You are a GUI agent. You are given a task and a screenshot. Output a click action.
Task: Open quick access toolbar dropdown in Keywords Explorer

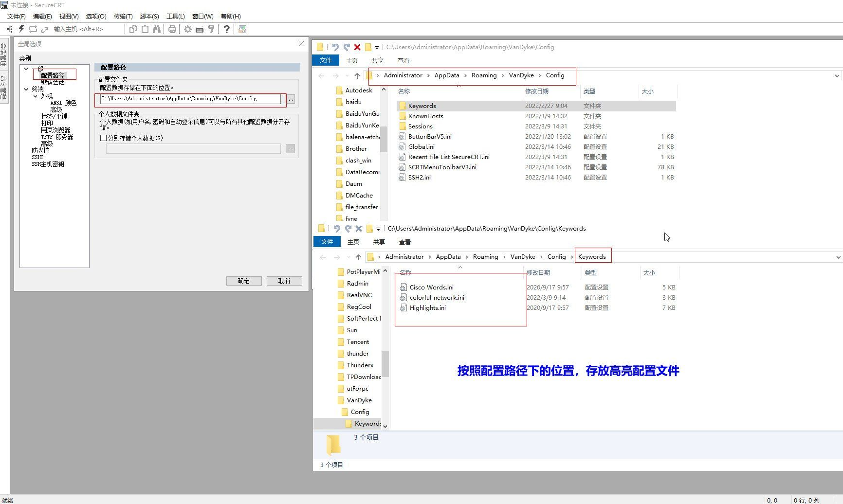(x=378, y=229)
